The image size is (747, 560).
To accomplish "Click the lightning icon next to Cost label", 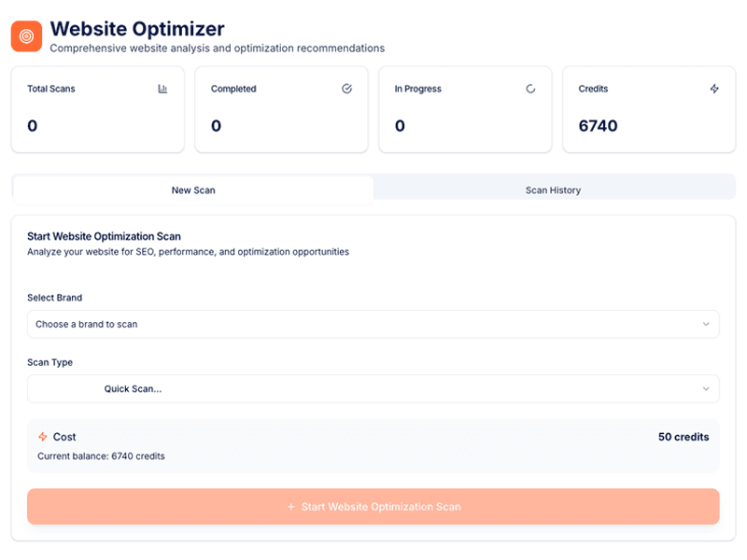I will point(42,437).
